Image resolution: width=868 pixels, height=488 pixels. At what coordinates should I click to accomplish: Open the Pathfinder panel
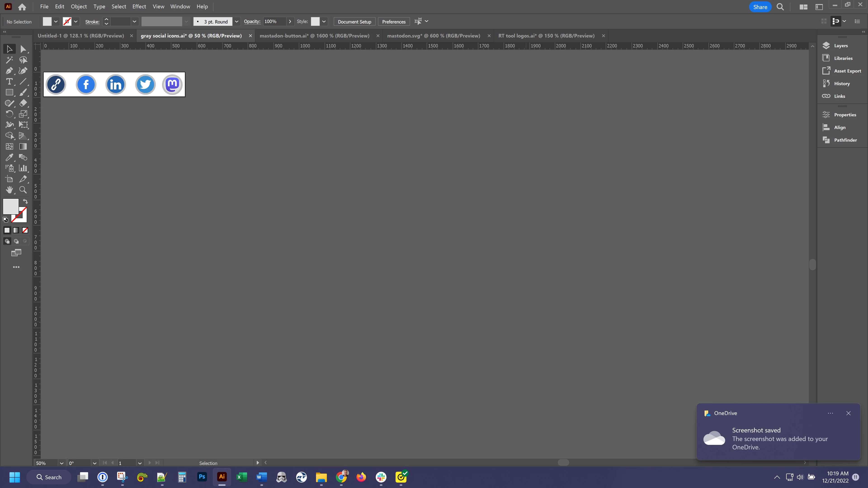tap(845, 140)
